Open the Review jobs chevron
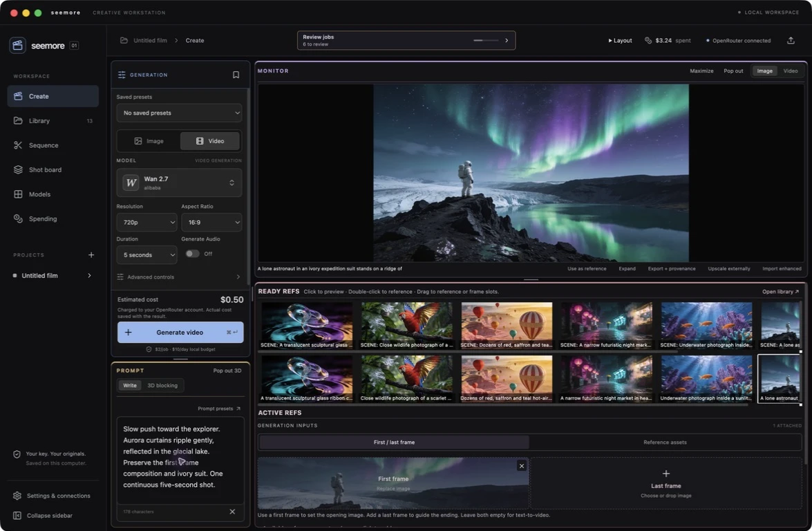This screenshot has width=812, height=531. point(507,40)
